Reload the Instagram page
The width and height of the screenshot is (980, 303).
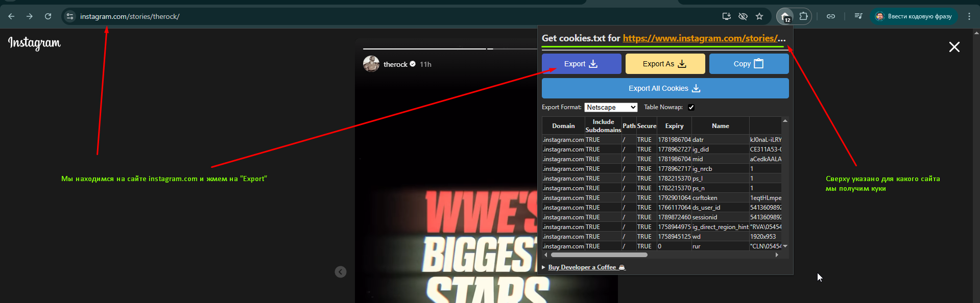[x=48, y=16]
